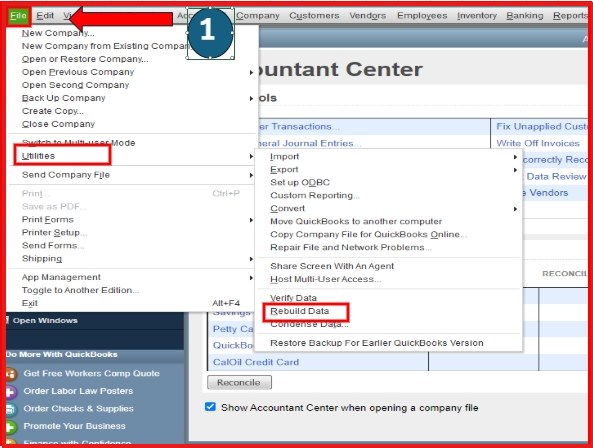The image size is (593, 448).
Task: Open the Petty Cash account link
Action: click(233, 329)
